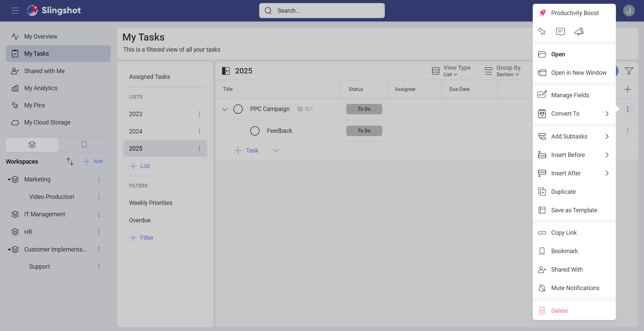Open Support workspace options menu
Image resolution: width=644 pixels, height=331 pixels.
[x=99, y=267]
